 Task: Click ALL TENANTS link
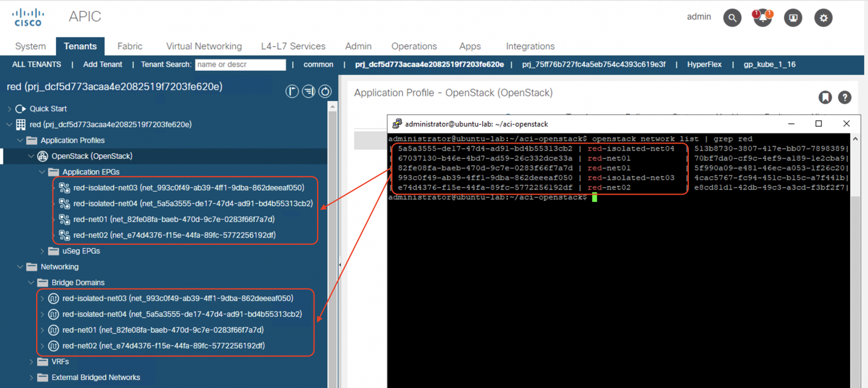(x=37, y=64)
